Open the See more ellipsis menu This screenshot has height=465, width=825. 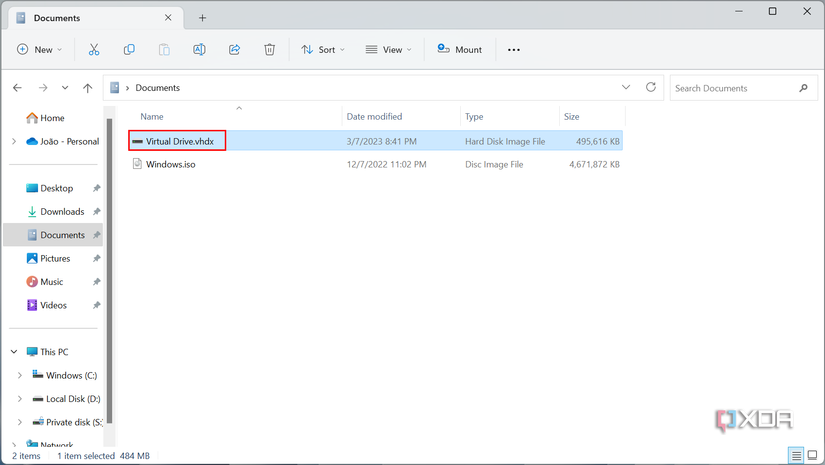[514, 49]
